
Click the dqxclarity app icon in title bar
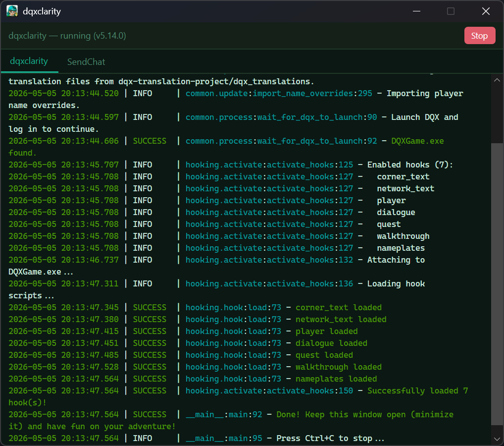pyautogui.click(x=12, y=11)
